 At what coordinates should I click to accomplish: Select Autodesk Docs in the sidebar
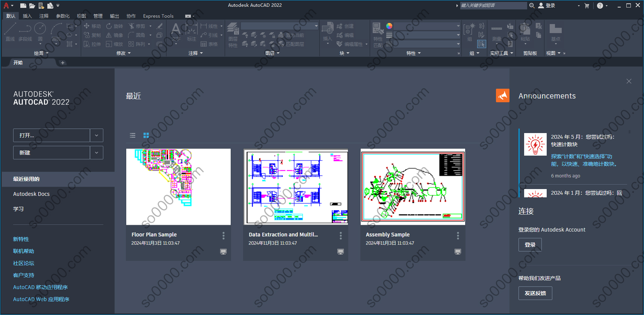(x=31, y=194)
